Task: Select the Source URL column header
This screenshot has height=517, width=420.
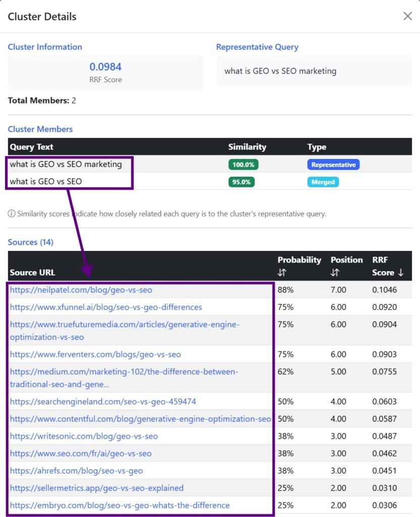Action: (x=32, y=272)
